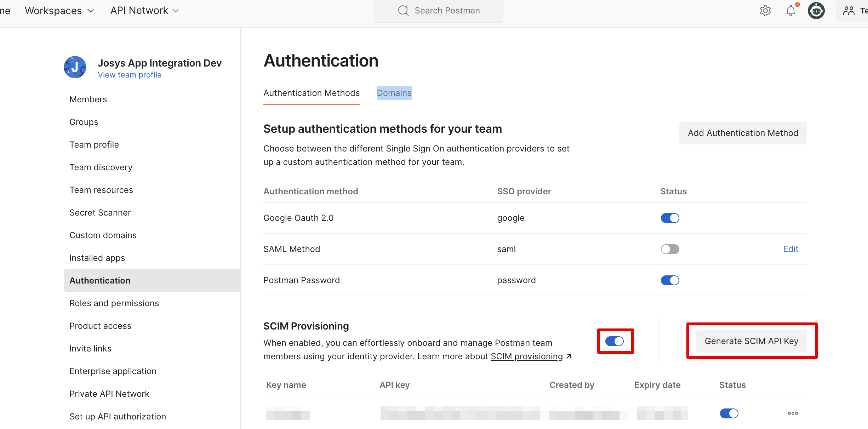Screen dimensions: 868x429
Task: Open the settings gear icon
Action: 765,11
